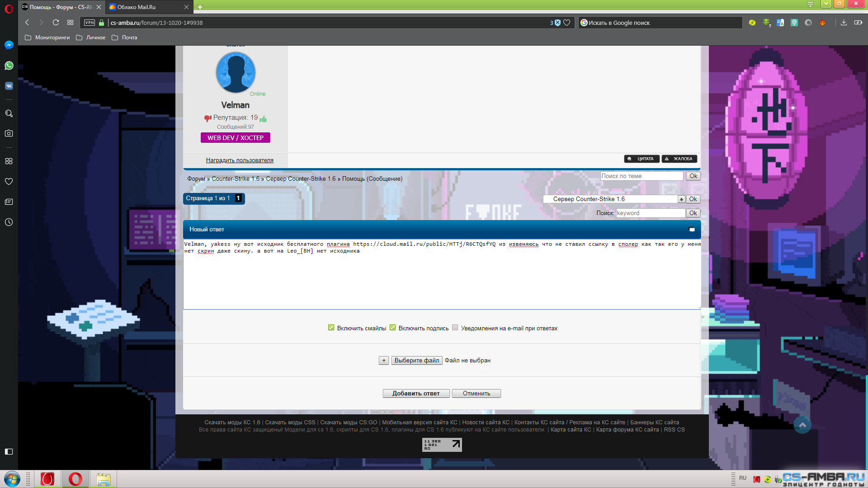The height and width of the screenshot is (488, 868).
Task: Submit keyword search Ok button
Action: pyautogui.click(x=693, y=213)
